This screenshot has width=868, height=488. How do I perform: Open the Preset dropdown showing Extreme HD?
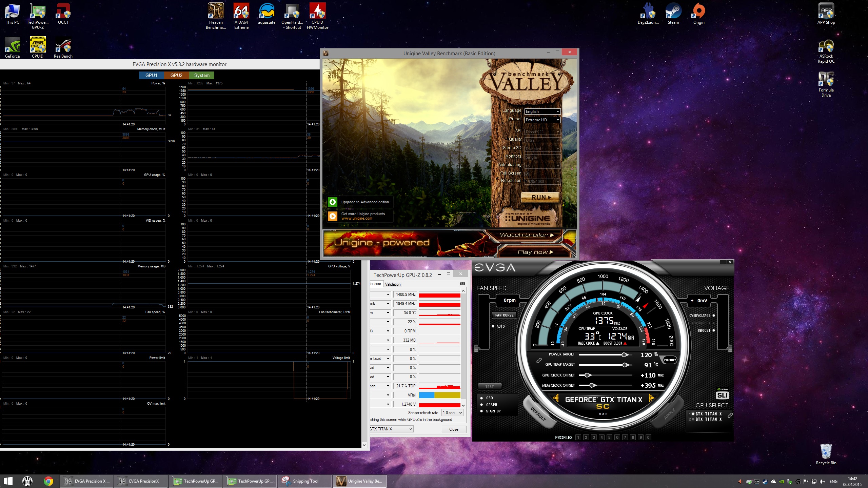[x=542, y=120]
